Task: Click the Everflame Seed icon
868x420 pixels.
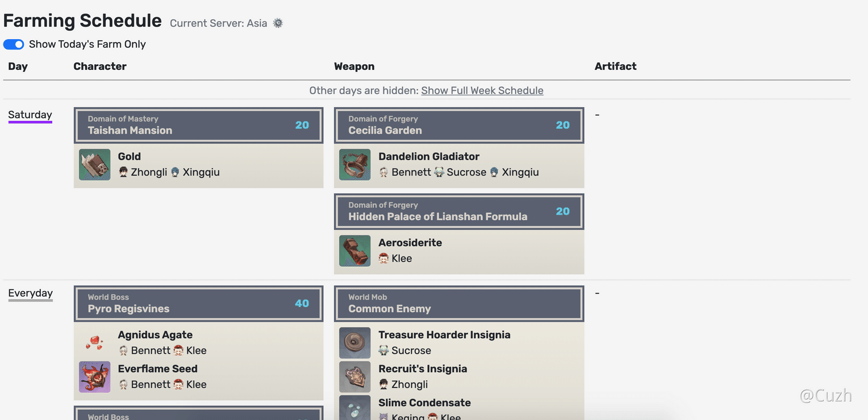Action: click(x=95, y=377)
